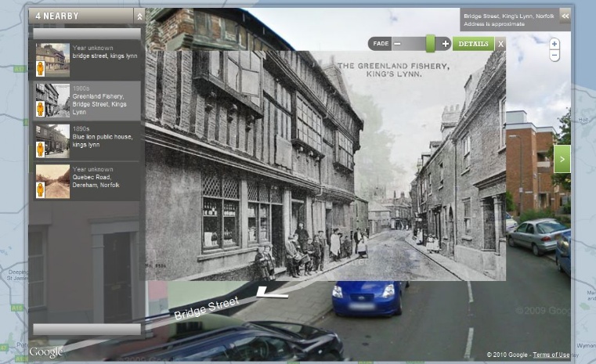Open the Quebec Road, Dereham thumbnail
Viewport: 596px width, 364px height.
click(52, 182)
